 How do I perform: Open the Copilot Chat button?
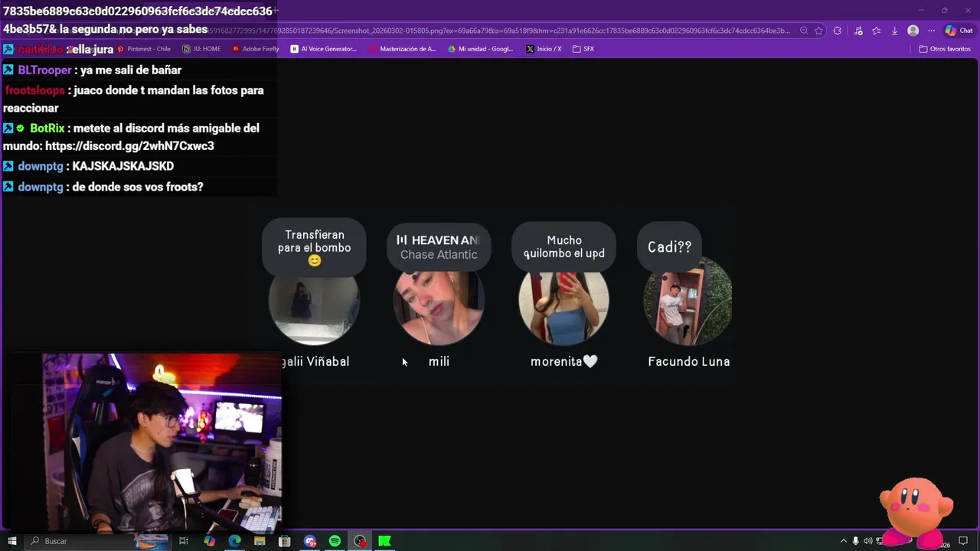pos(960,31)
